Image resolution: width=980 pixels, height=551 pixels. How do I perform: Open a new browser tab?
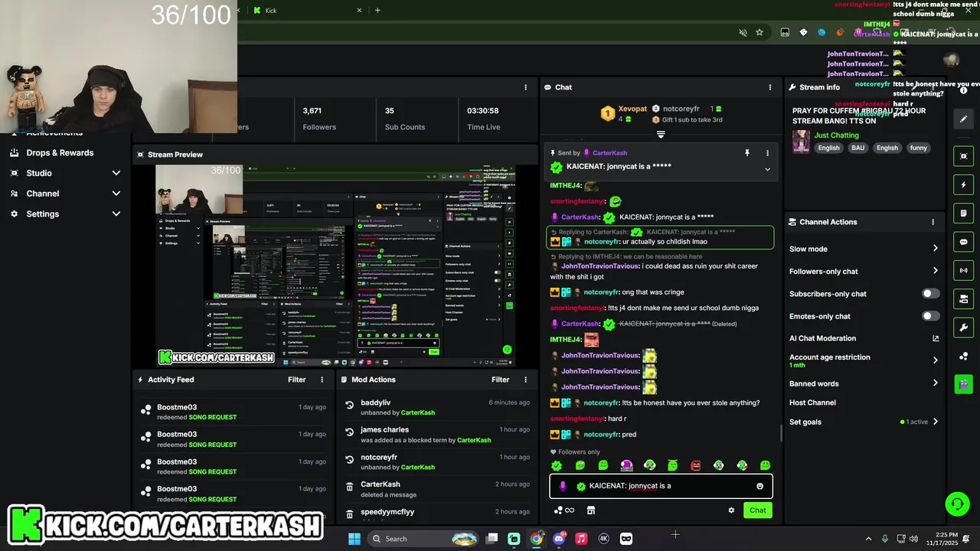tap(377, 10)
